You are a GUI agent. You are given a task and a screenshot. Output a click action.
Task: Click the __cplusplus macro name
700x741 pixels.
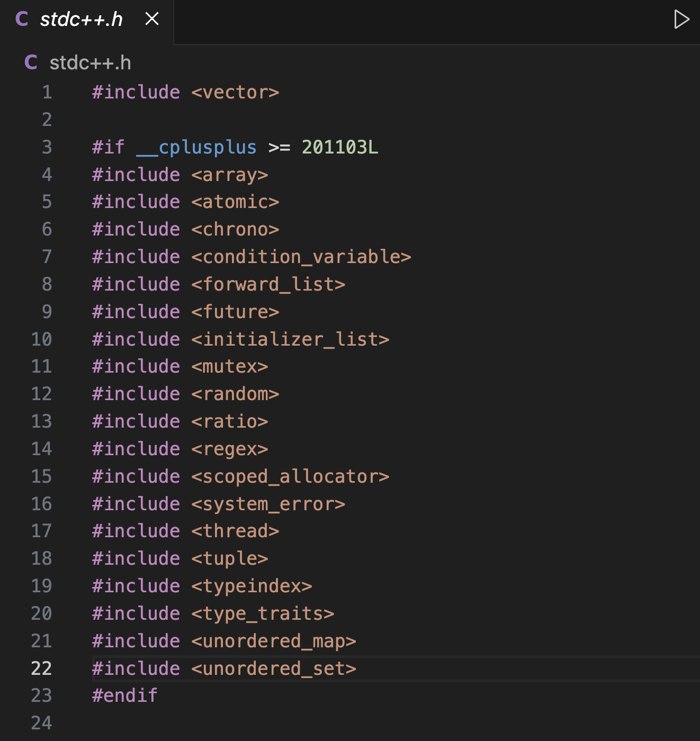pyautogui.click(x=196, y=147)
